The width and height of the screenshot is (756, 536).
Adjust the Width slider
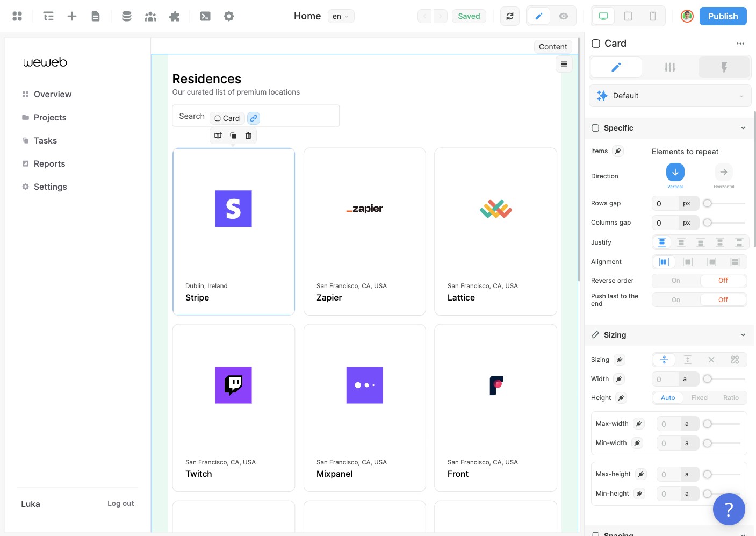coord(724,379)
